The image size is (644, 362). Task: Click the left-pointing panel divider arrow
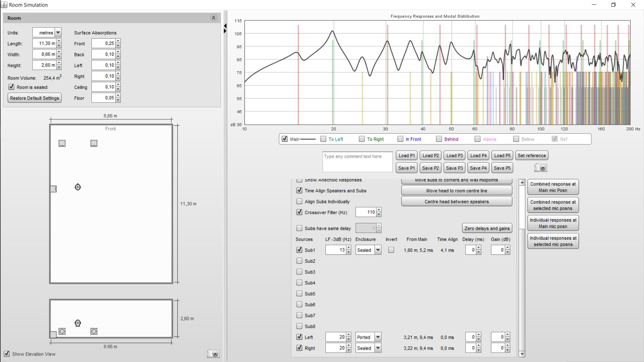tap(225, 26)
